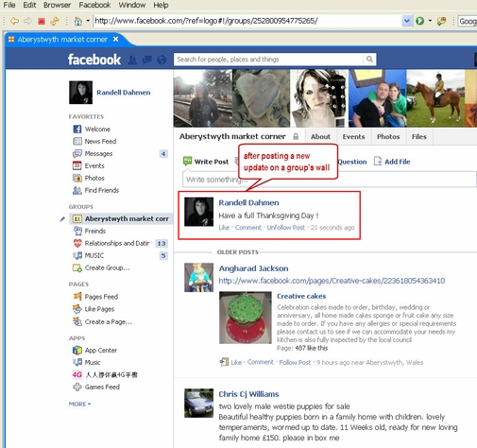Image resolution: width=477 pixels, height=448 pixels.
Task: Click the share icon under Creative cakes post
Action: pyautogui.click(x=224, y=362)
